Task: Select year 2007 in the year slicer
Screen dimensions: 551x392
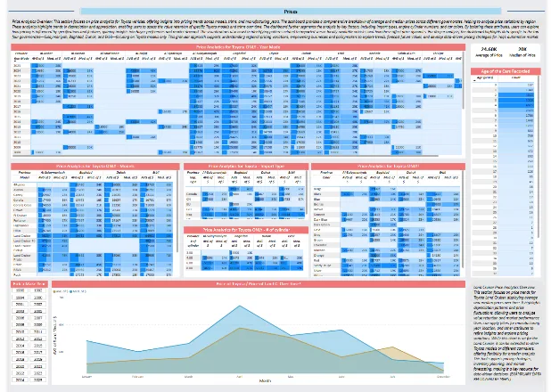Action: click(38, 318)
